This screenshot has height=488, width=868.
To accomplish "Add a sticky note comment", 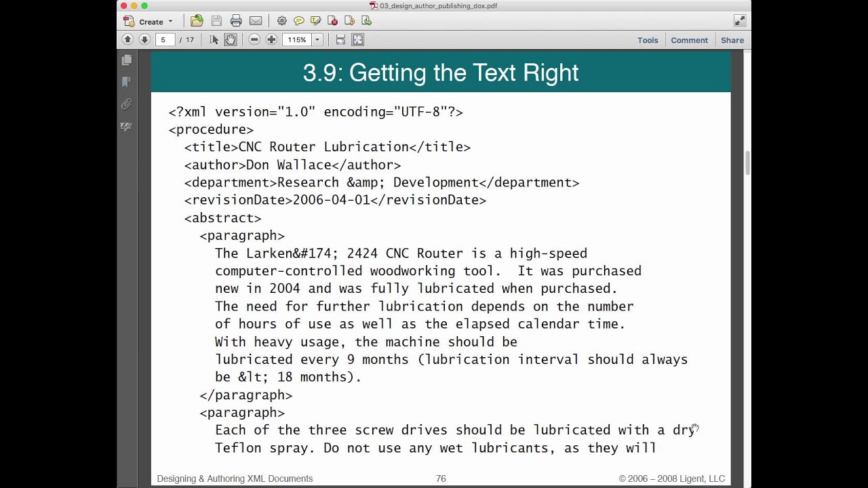I will pyautogui.click(x=298, y=21).
